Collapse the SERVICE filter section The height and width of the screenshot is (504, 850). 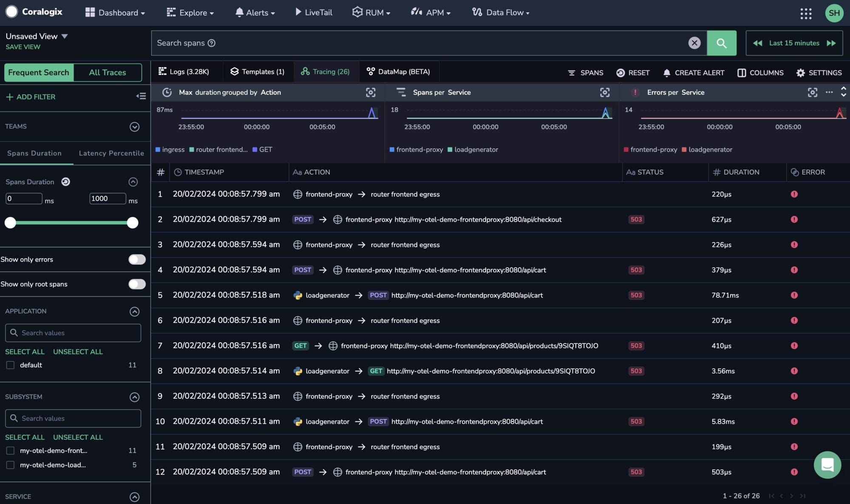coord(134,497)
